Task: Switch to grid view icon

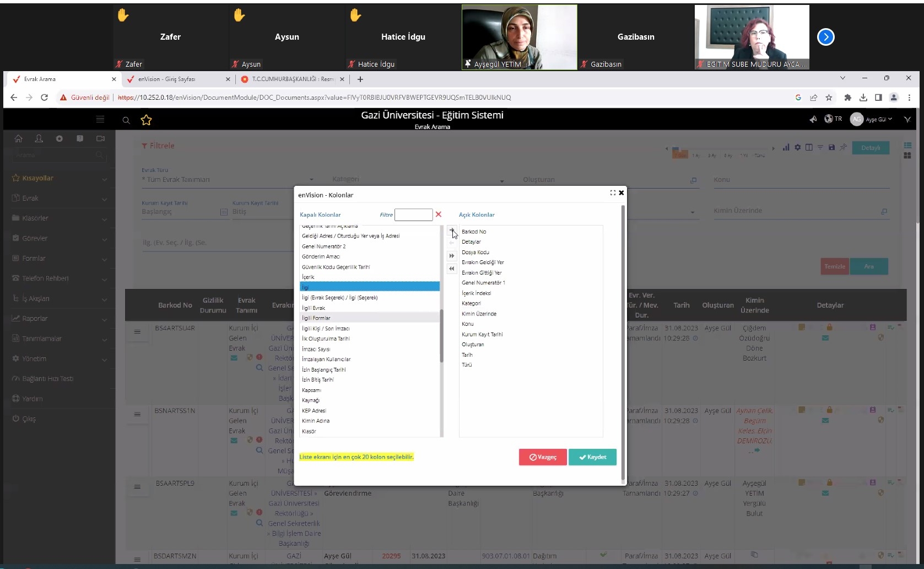Action: (x=907, y=155)
